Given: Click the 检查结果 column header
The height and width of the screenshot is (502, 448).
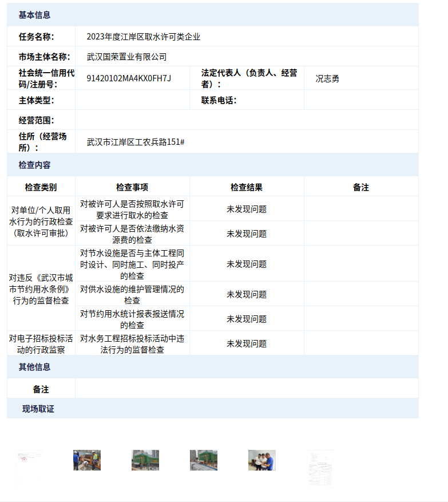Looking at the screenshot, I should (247, 187).
